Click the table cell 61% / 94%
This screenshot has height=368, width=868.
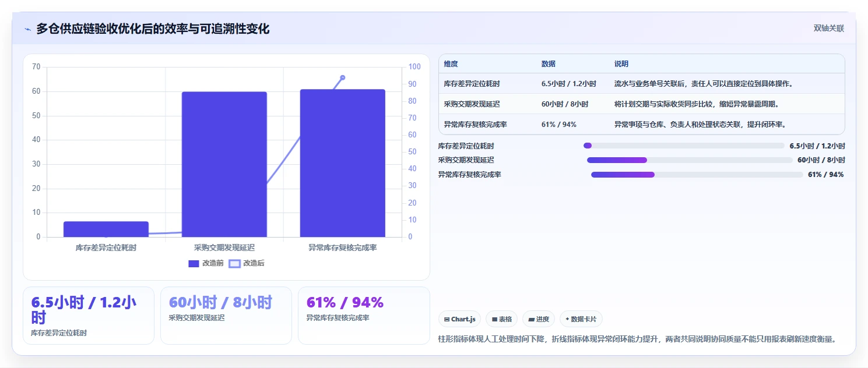559,124
